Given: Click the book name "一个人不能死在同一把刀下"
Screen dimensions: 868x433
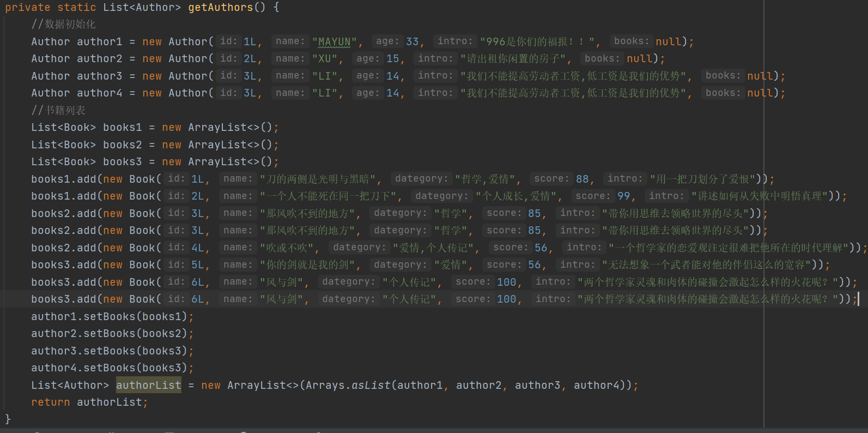Looking at the screenshot, I should [328, 196].
